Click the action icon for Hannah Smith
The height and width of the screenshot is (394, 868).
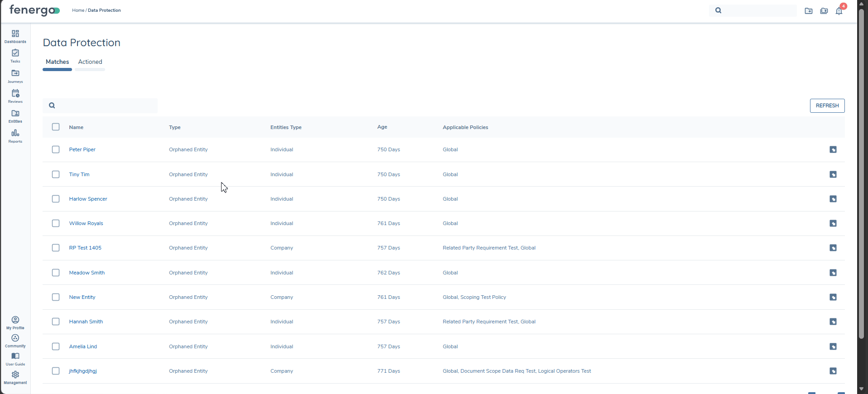tap(833, 322)
